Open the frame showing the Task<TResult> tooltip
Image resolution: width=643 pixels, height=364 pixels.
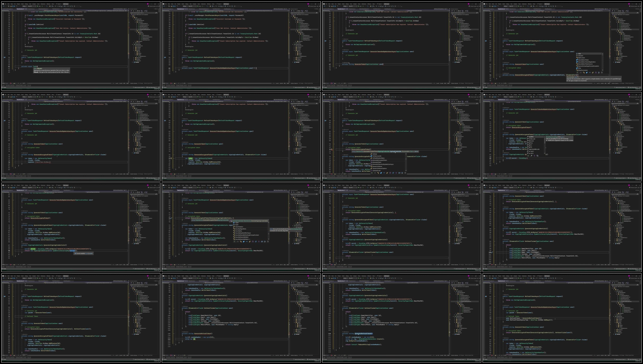pos(81,46)
